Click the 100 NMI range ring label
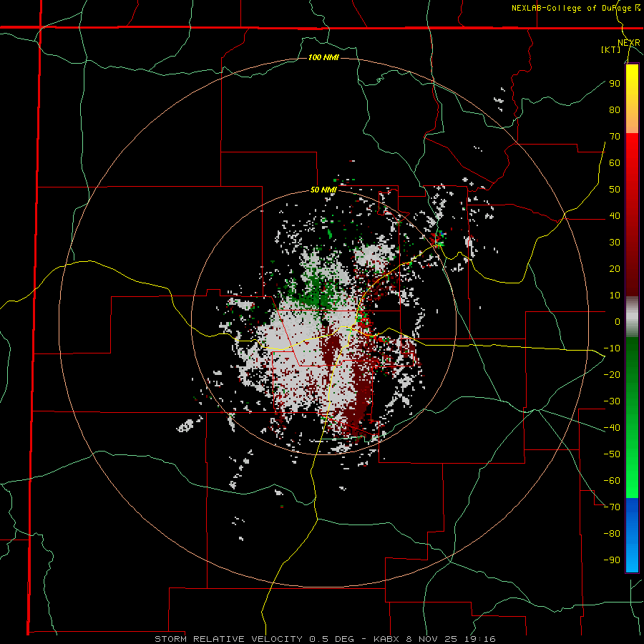Viewport: 644px width, 644px height. point(323,57)
